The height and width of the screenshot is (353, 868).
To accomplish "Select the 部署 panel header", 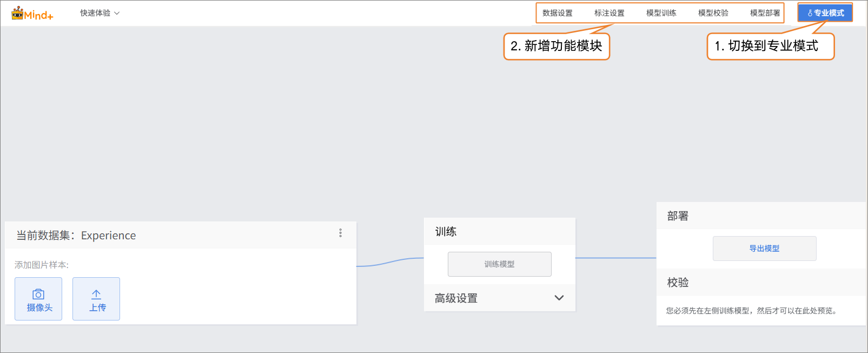I will [x=678, y=216].
